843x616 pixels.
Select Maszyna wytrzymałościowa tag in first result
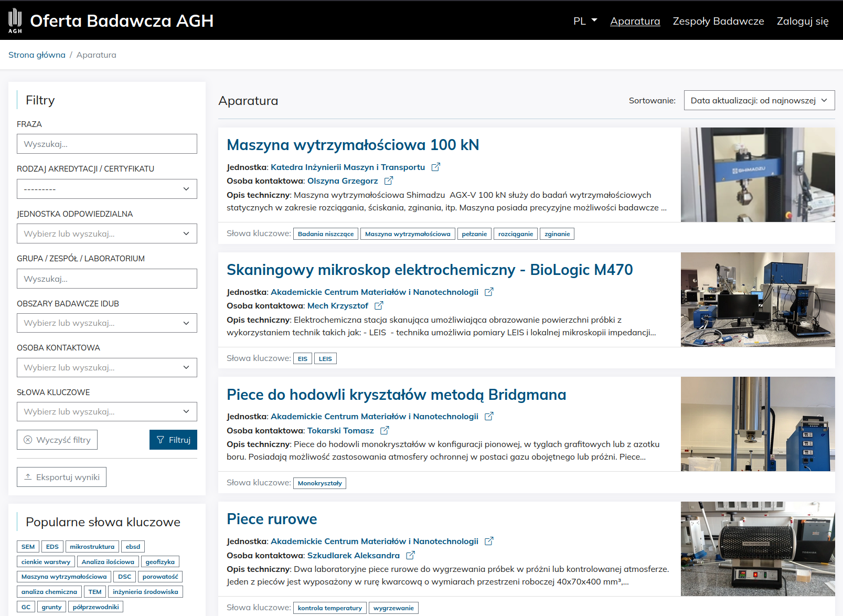(408, 234)
